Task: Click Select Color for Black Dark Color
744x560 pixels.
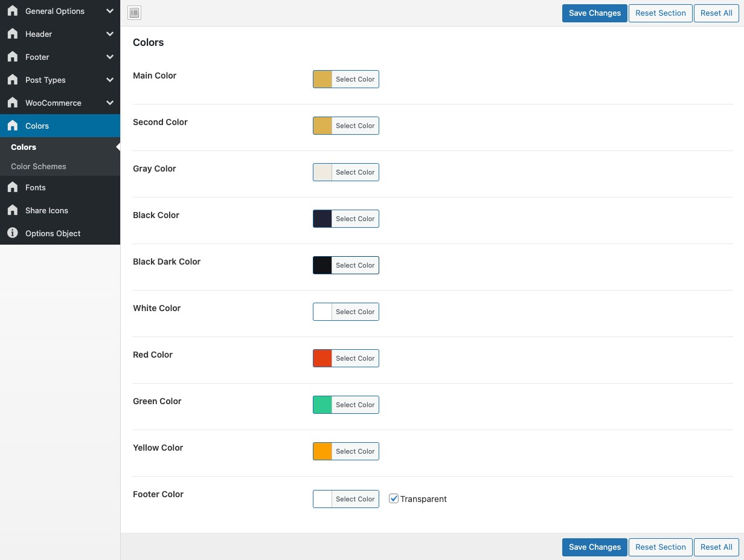Action: [355, 265]
